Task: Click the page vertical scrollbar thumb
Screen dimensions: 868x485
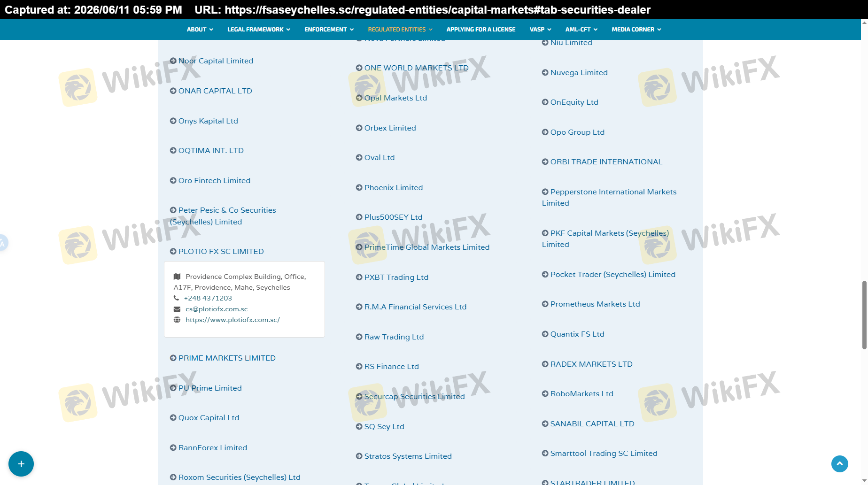Action: (864, 315)
